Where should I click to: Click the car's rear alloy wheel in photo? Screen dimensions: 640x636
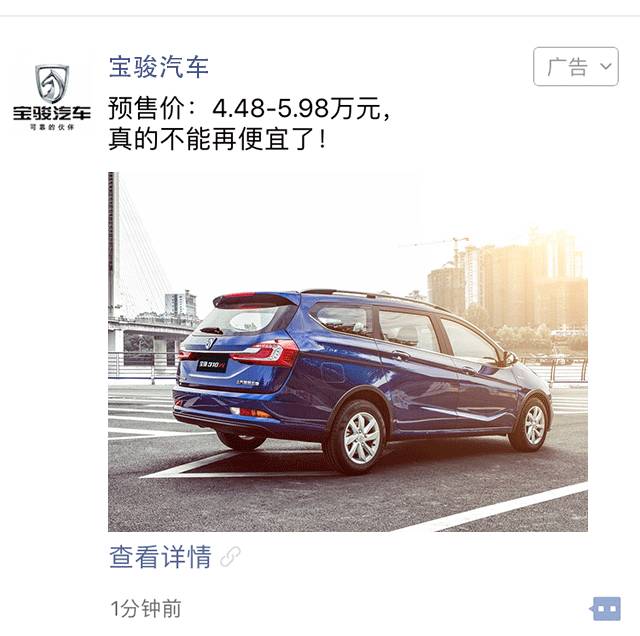click(361, 438)
